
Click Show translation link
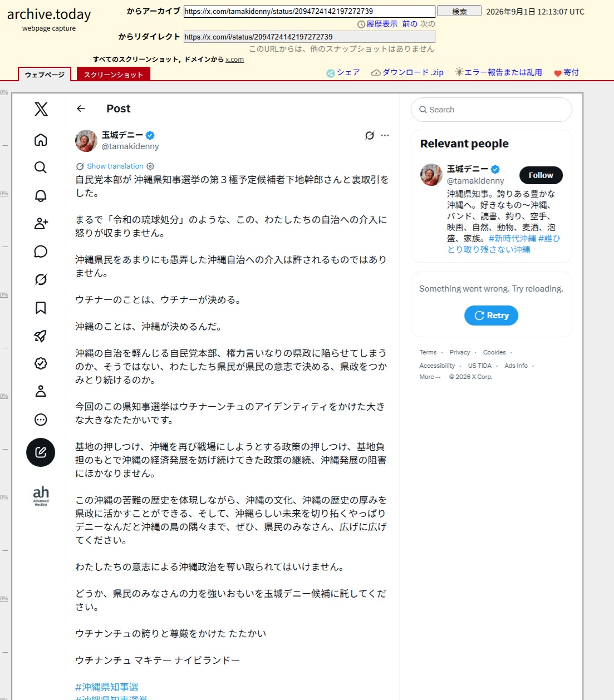[x=115, y=166]
